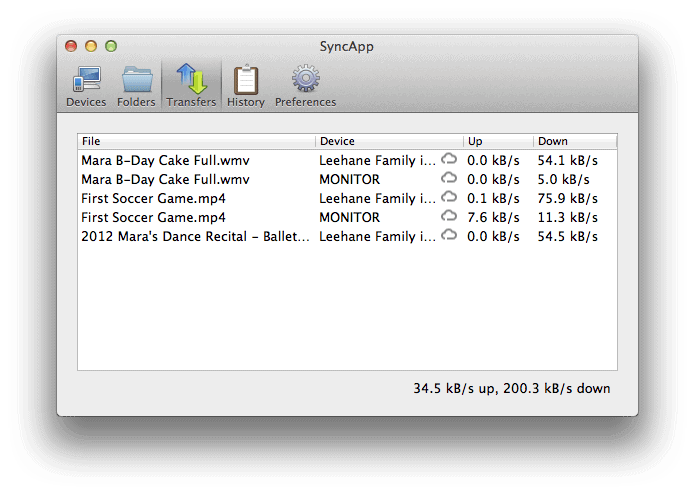Screen dimensions: 695x495
Task: Sort by File column header
Action: click(x=196, y=141)
